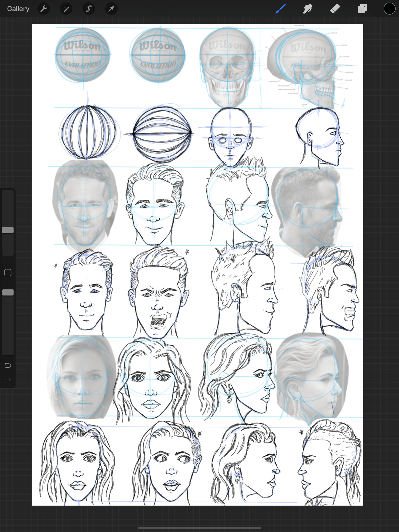Open the Actions wrench menu
399x532 pixels.
(x=44, y=9)
